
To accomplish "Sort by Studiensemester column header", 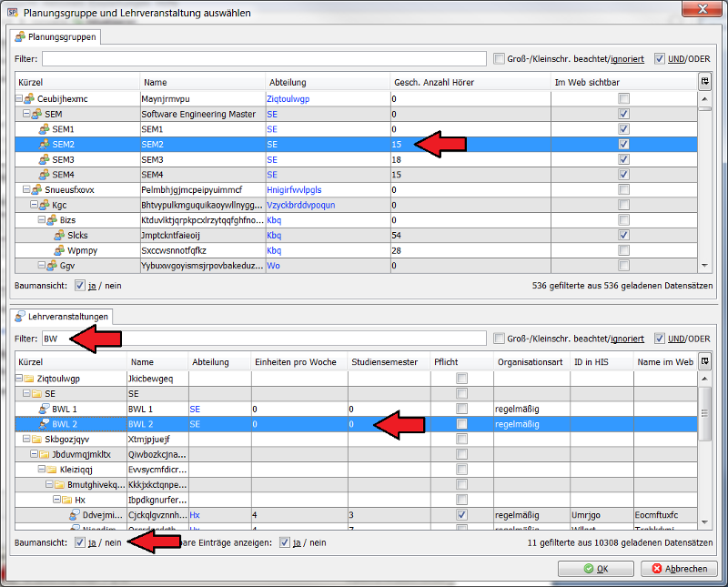I will (x=389, y=362).
